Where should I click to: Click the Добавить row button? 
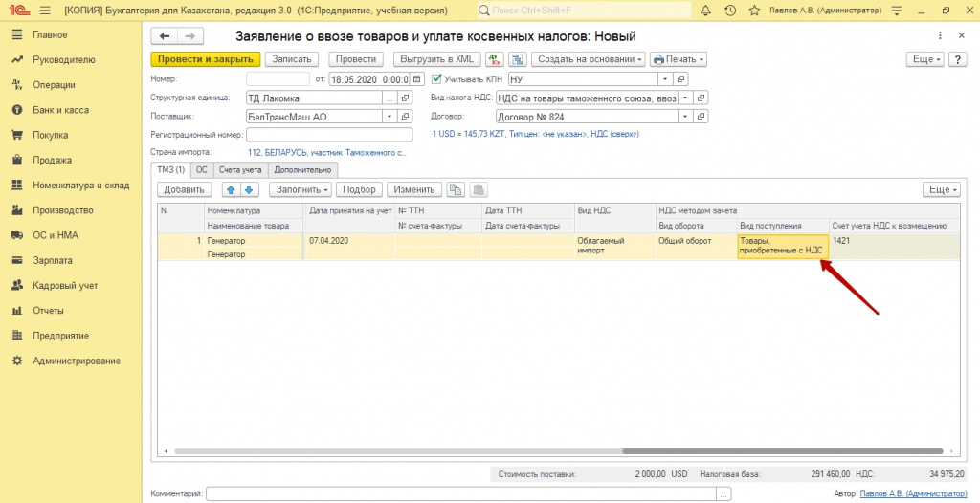pyautogui.click(x=185, y=189)
